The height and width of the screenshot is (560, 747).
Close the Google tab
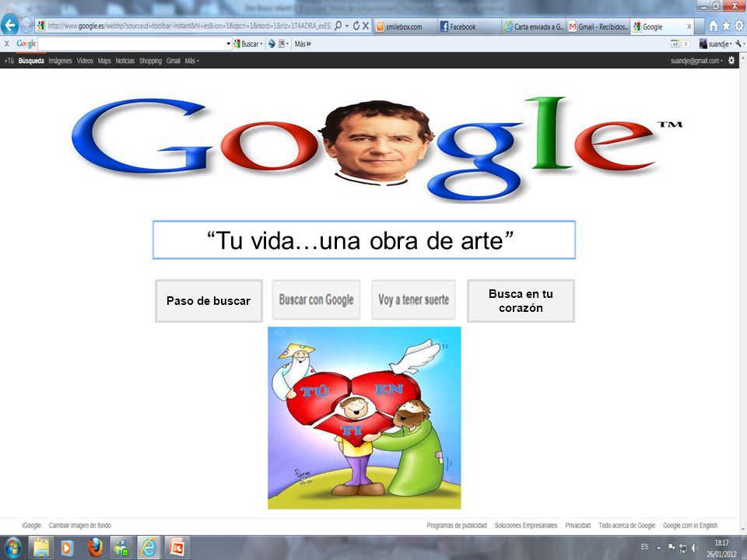[689, 27]
